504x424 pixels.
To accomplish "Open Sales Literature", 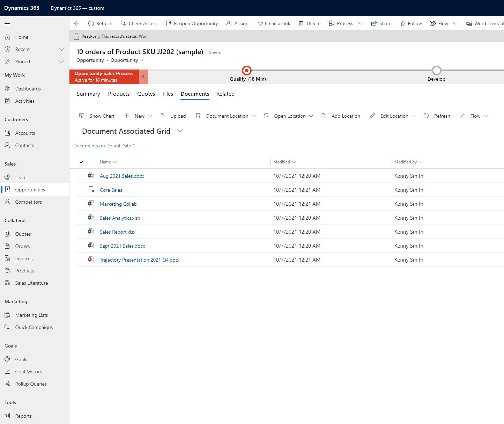I will pos(35,283).
